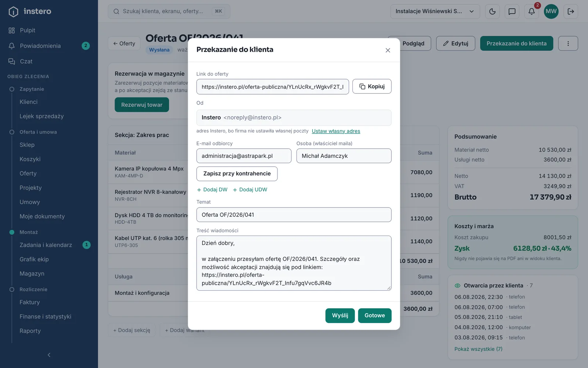Click the MW user avatar

point(551,11)
